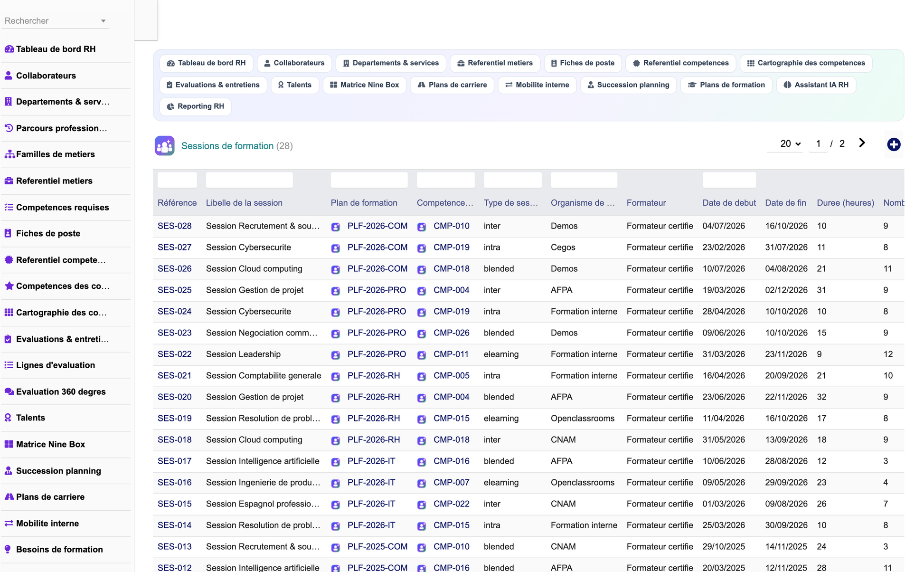Screen dimensions: 924x572
Task: Click the competence icon in the SES-018 row
Action: click(422, 440)
